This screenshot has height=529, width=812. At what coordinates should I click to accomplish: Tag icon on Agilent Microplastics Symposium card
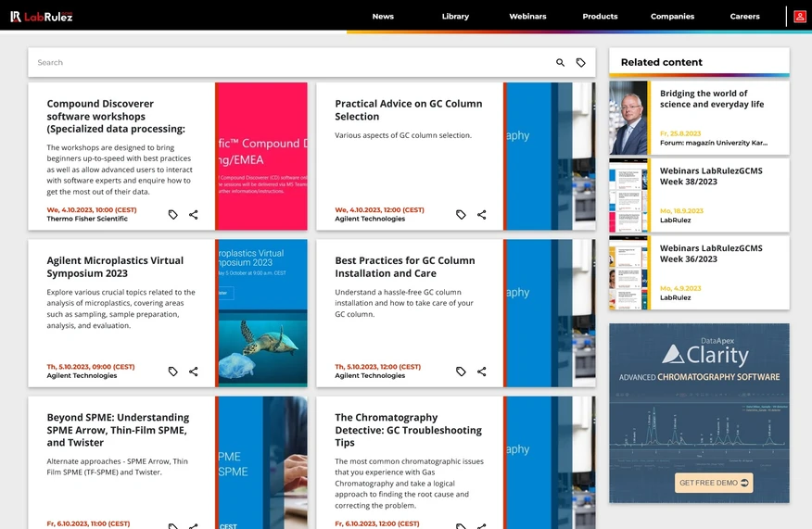(173, 372)
